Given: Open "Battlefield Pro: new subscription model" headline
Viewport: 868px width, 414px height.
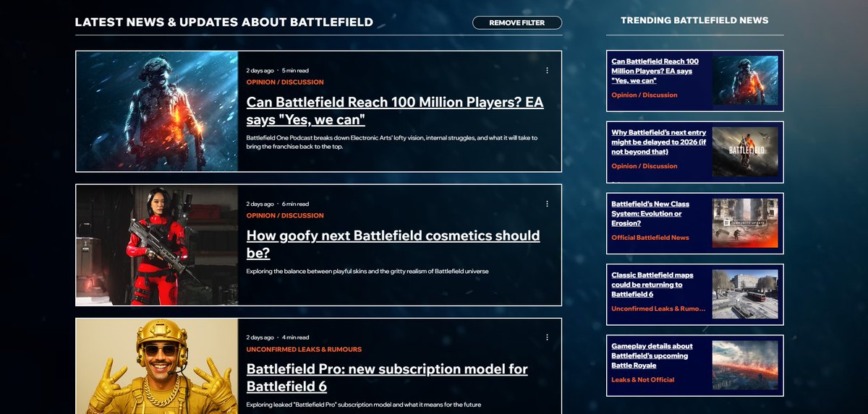Looking at the screenshot, I should (387, 377).
